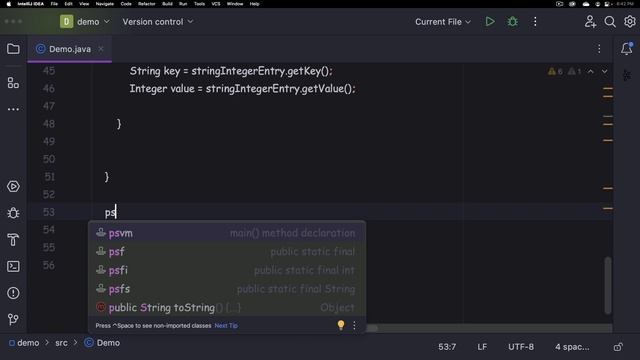The height and width of the screenshot is (360, 640).
Task: Run the current file with green play button
Action: click(x=490, y=22)
